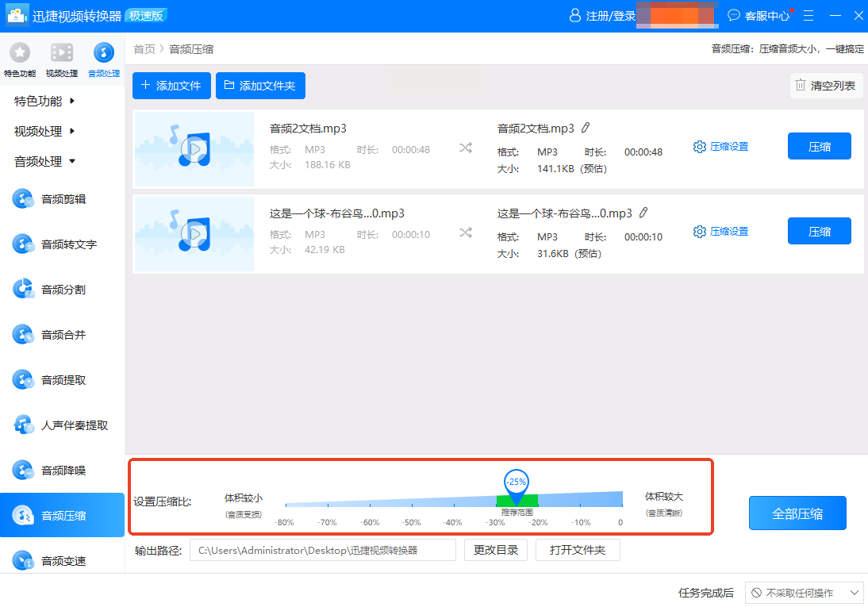Click the 清空列表 button
This screenshot has height=611, width=868.
(x=827, y=85)
